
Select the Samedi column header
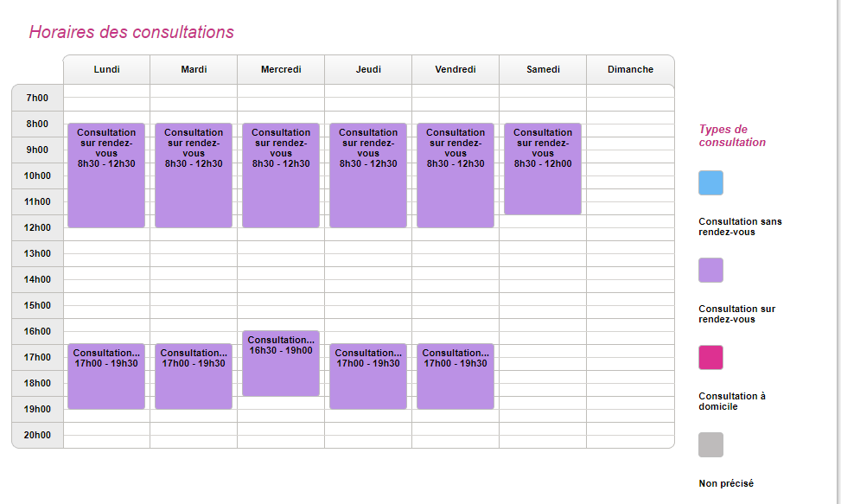[x=543, y=69]
